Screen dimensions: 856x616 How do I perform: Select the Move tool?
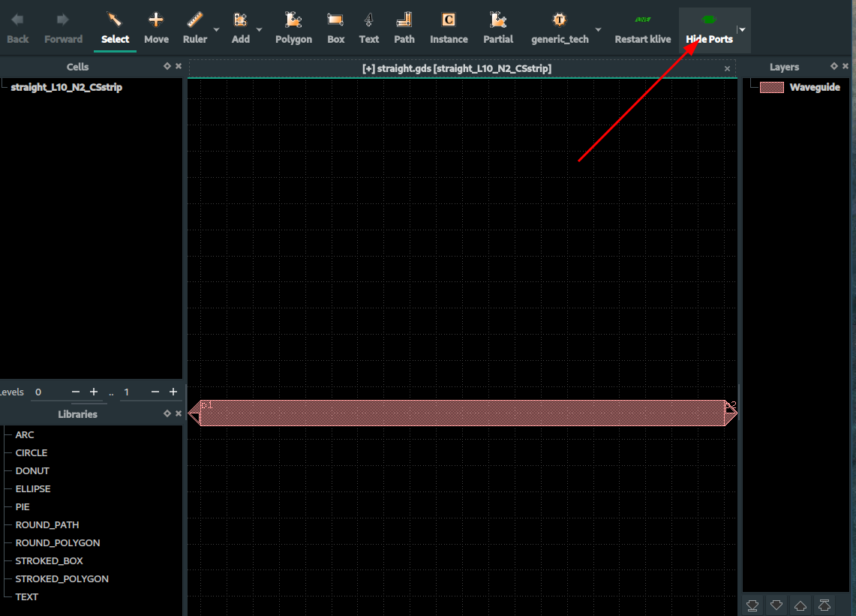coord(156,29)
